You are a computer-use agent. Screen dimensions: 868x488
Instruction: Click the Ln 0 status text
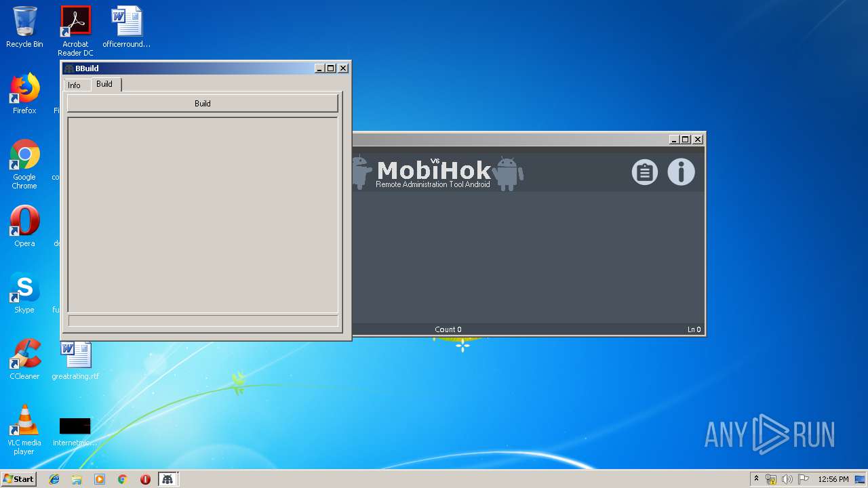click(694, 329)
